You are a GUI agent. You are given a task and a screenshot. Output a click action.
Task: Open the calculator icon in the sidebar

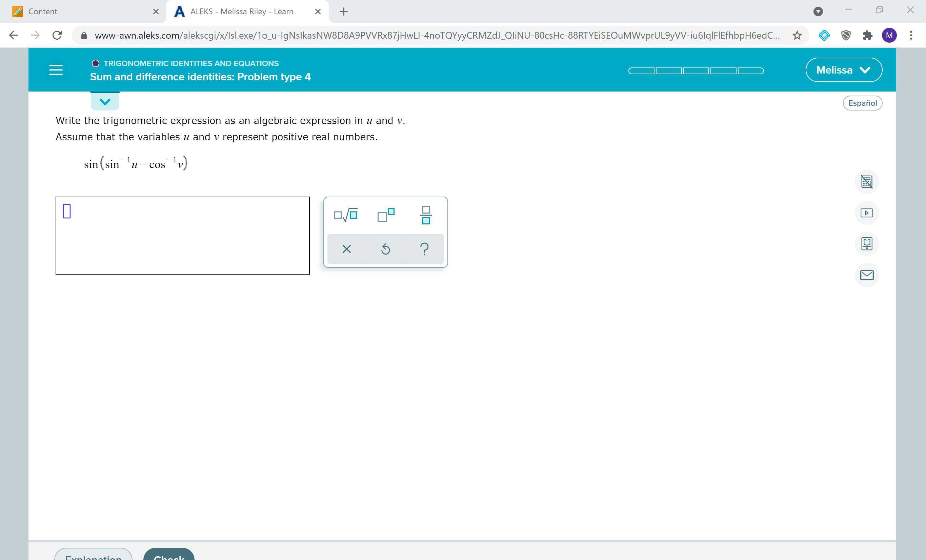click(x=867, y=182)
